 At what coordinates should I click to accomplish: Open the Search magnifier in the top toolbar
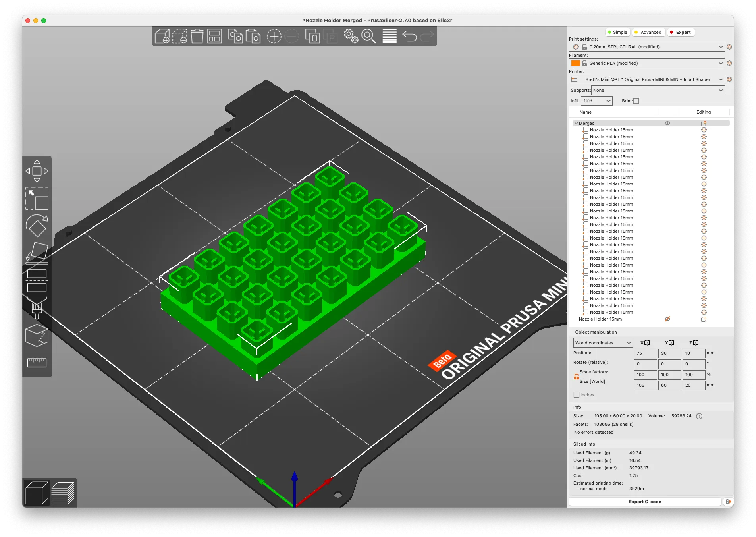[367, 37]
